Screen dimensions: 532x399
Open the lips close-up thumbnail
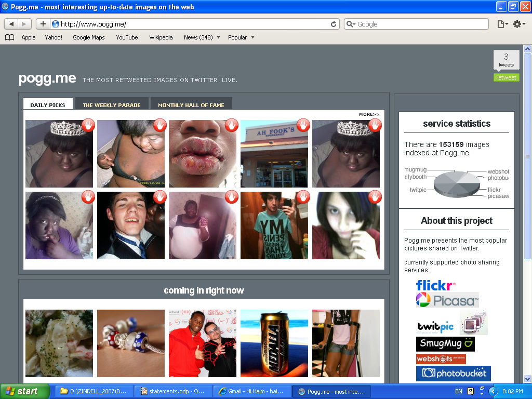tap(203, 154)
